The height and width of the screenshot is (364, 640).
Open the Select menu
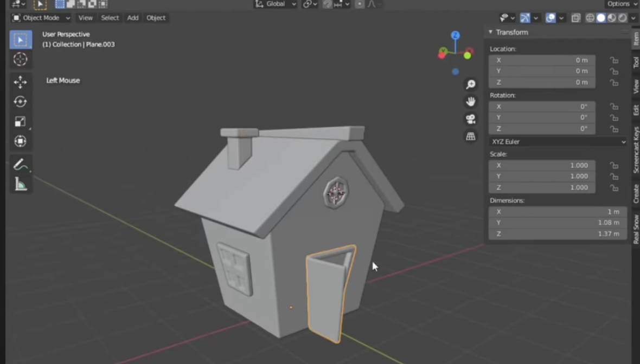pyautogui.click(x=110, y=18)
